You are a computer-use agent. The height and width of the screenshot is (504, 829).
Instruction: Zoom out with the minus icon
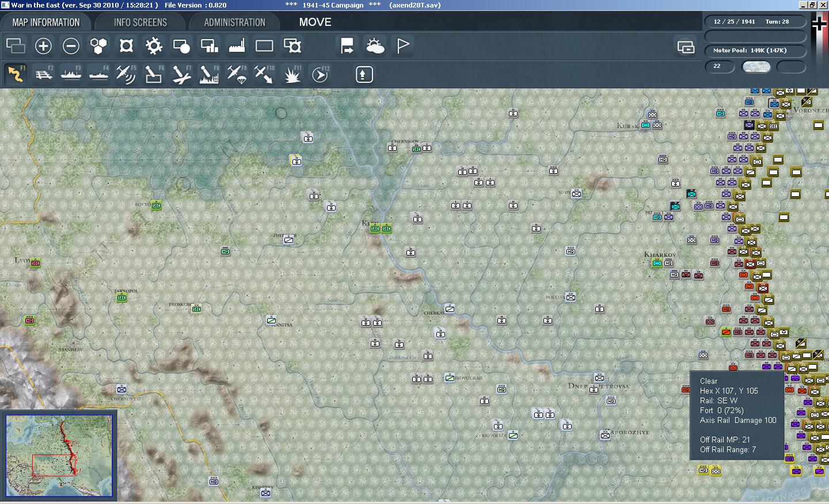click(x=71, y=46)
